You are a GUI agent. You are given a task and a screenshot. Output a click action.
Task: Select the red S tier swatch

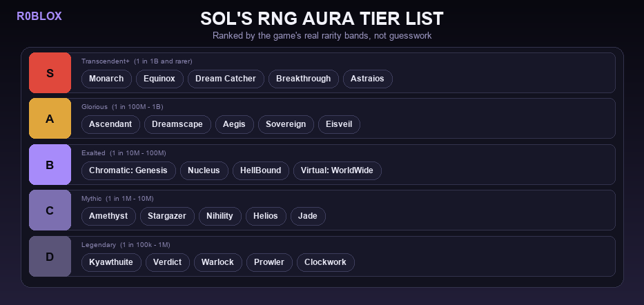(50, 73)
